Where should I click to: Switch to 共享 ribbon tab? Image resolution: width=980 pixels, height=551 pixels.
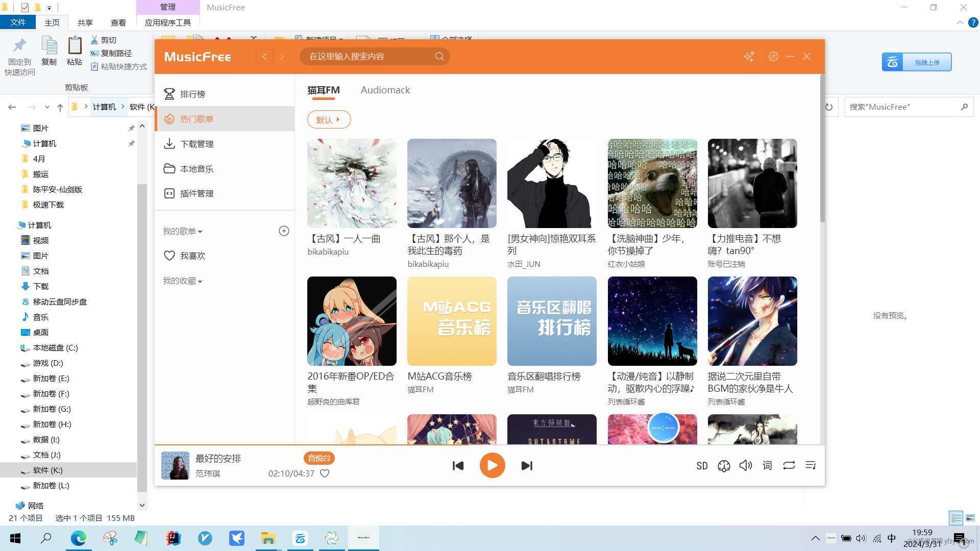pos(85,22)
